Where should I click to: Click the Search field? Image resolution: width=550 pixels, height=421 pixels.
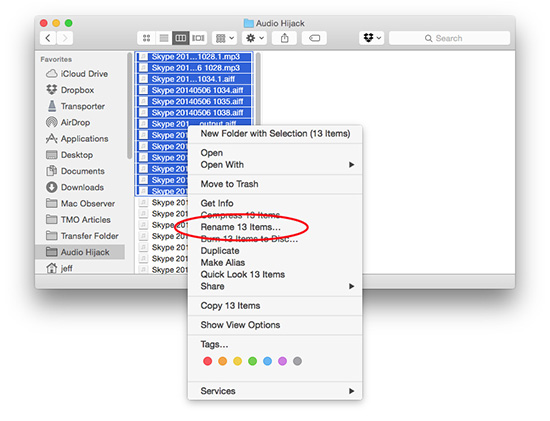tap(449, 38)
